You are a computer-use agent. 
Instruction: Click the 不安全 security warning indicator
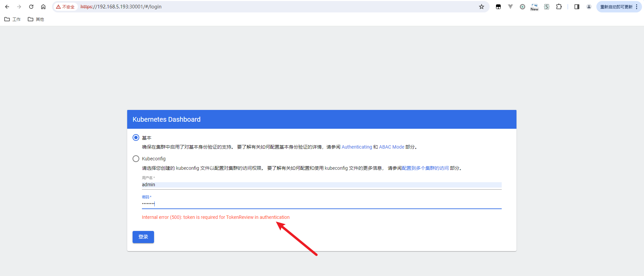coord(65,7)
